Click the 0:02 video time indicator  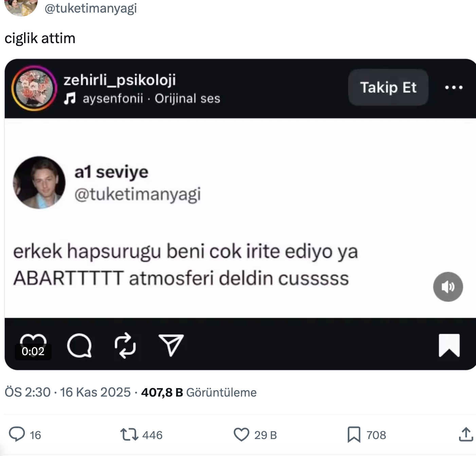coord(33,351)
